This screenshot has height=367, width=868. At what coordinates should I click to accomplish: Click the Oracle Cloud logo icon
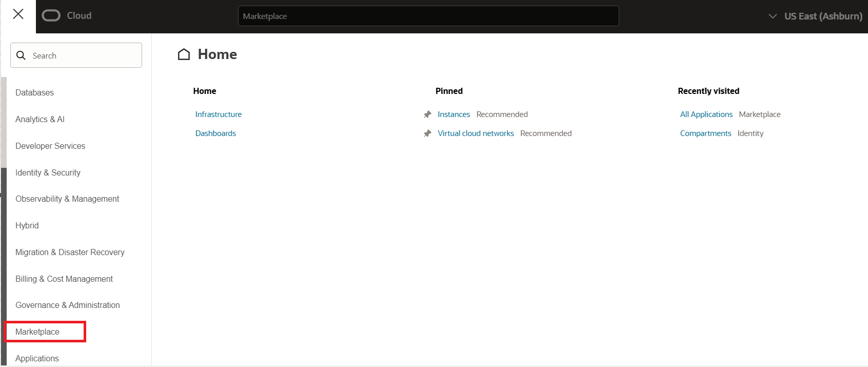pos(51,16)
